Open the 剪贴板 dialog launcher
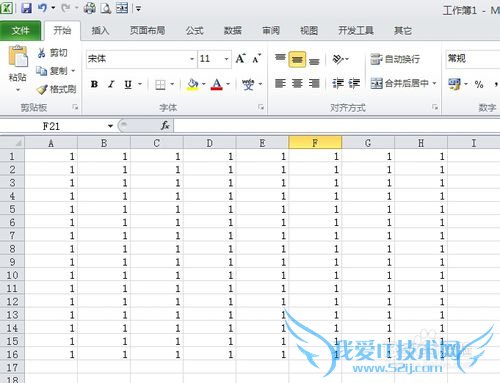Screen dimensions: 500x383 tap(75, 107)
